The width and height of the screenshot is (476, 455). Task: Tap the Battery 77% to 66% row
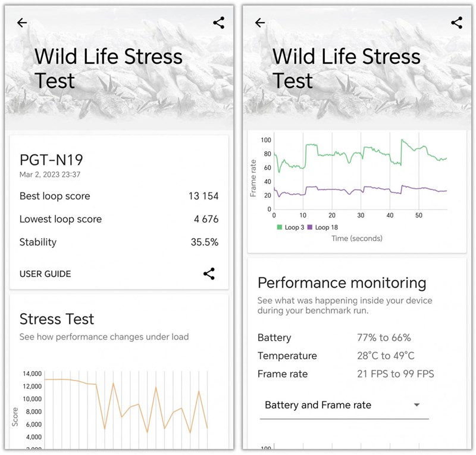pos(345,338)
